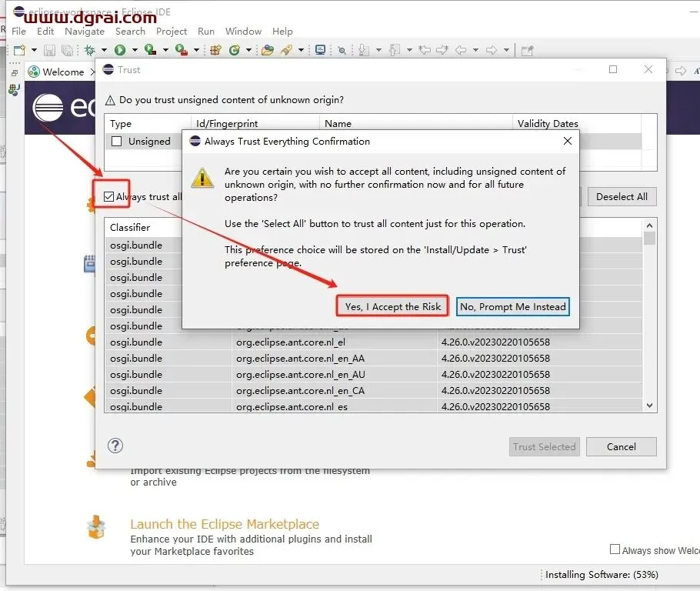700x591 pixels.
Task: Expand the Debug launch dropdown arrow
Action: point(104,50)
